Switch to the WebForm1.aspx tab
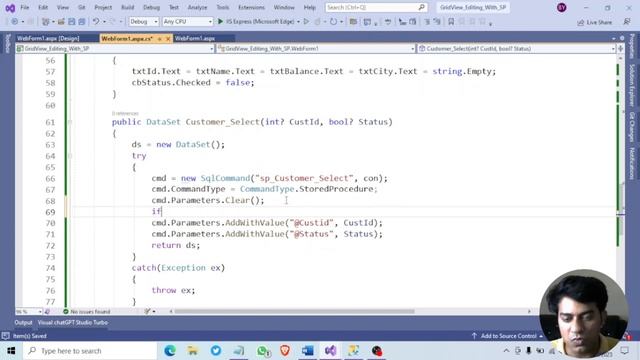Viewport: 640px width, 360px height. [x=195, y=38]
